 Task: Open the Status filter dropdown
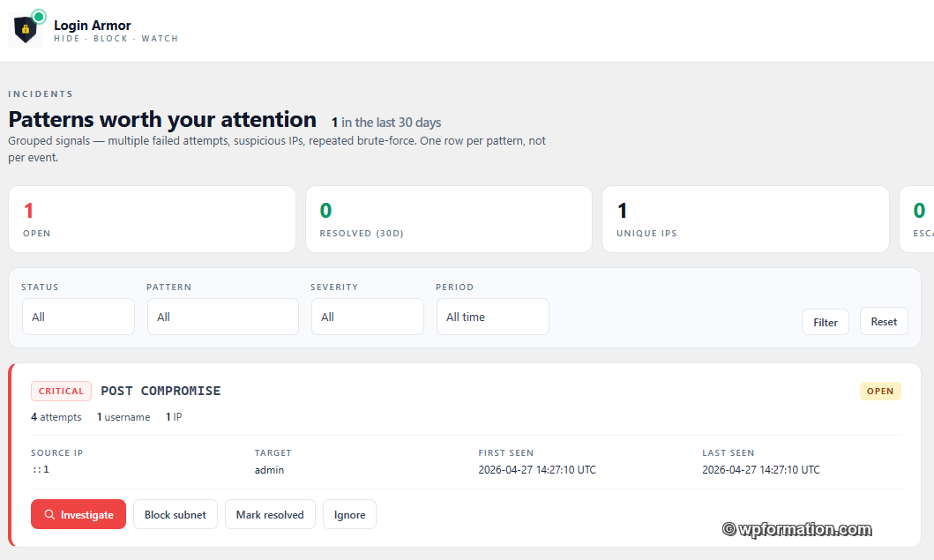78,317
